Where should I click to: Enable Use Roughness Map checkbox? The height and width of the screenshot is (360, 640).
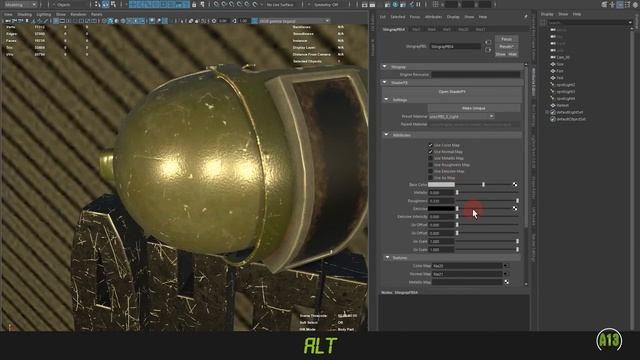[x=430, y=164]
